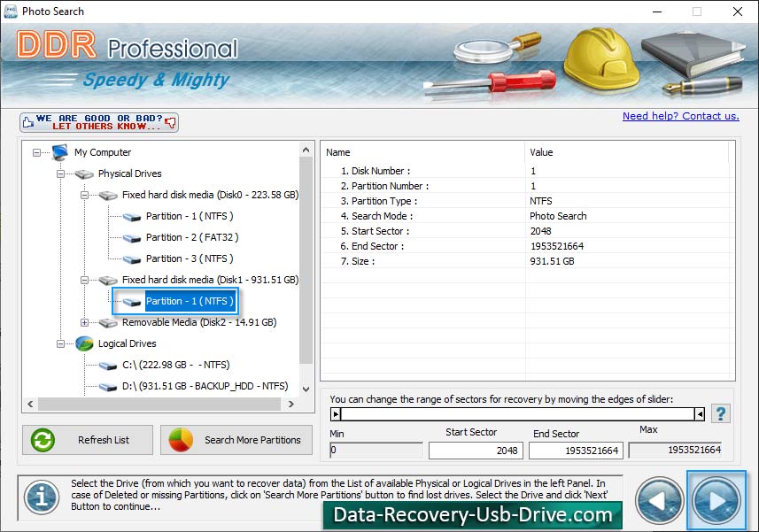Click the thumbs down icon in feedback banner
The width and height of the screenshot is (759, 532).
[x=170, y=122]
